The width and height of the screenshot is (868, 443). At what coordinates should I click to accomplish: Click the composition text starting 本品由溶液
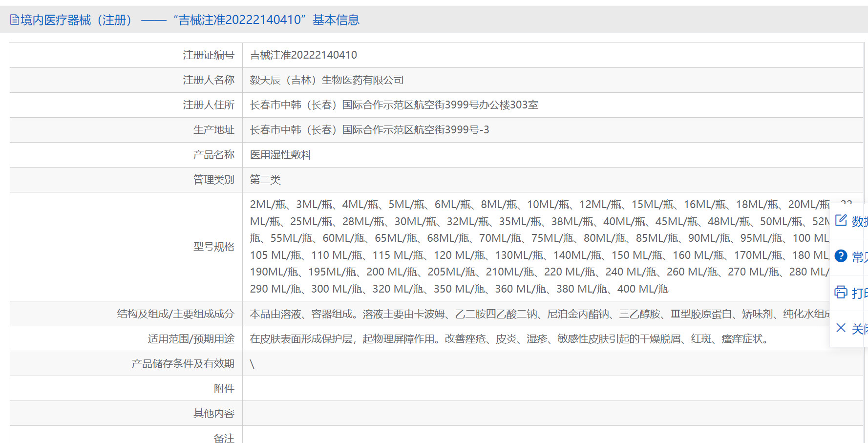(x=540, y=314)
